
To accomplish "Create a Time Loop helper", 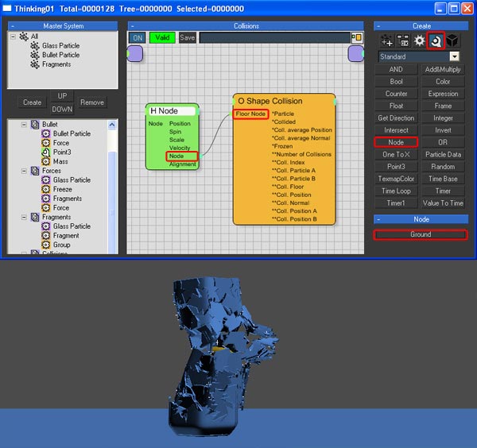I will pyautogui.click(x=396, y=191).
